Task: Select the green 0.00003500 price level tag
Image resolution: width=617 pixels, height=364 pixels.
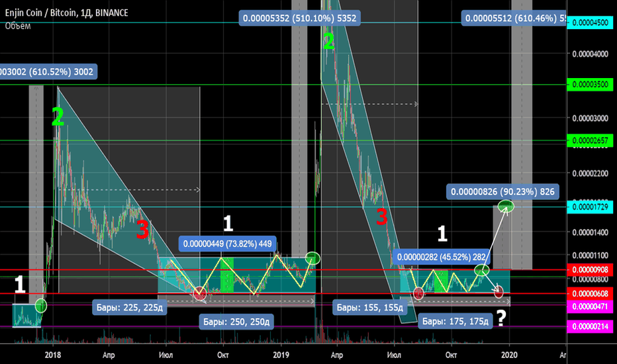Action: coord(590,84)
